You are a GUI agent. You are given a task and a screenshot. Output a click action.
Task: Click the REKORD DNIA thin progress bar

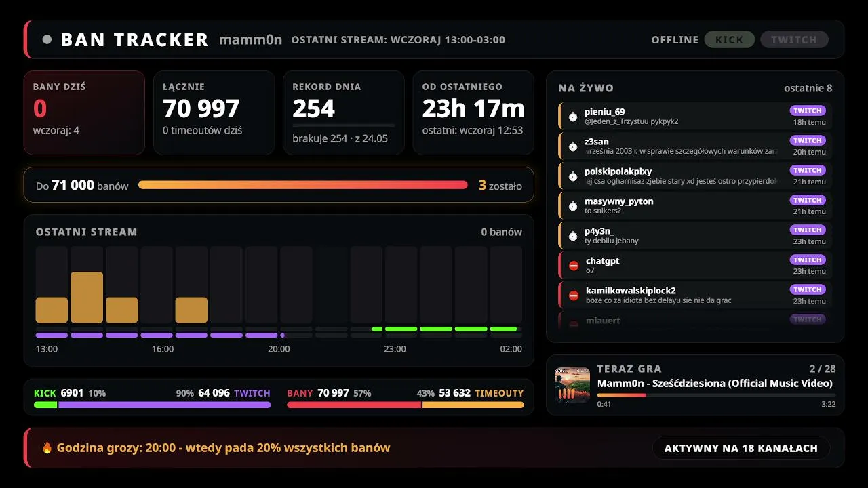(344, 125)
